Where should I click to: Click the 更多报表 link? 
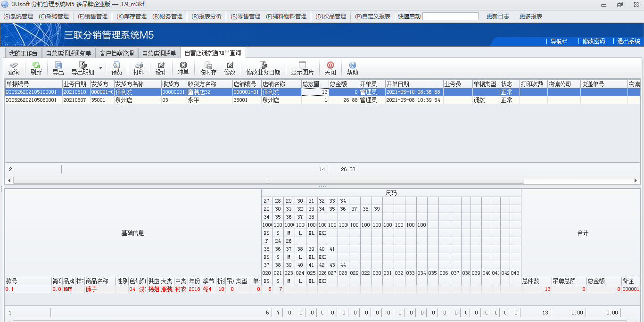pyautogui.click(x=531, y=16)
